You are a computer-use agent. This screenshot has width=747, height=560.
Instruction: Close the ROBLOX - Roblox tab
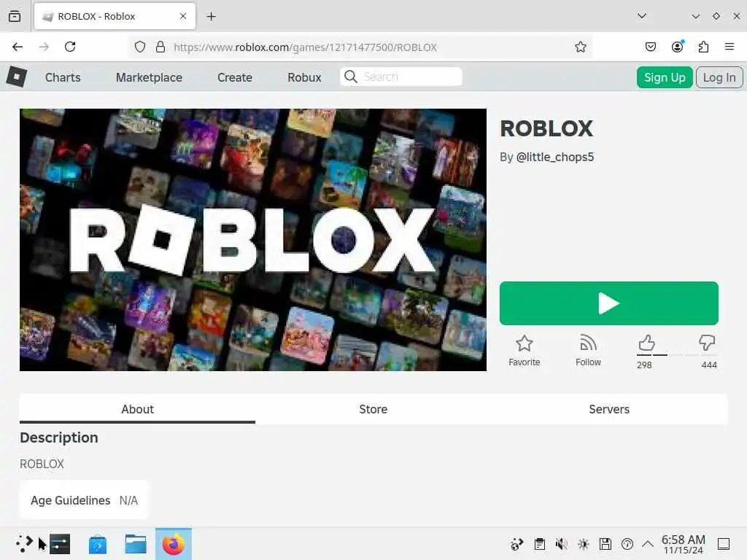tap(183, 16)
